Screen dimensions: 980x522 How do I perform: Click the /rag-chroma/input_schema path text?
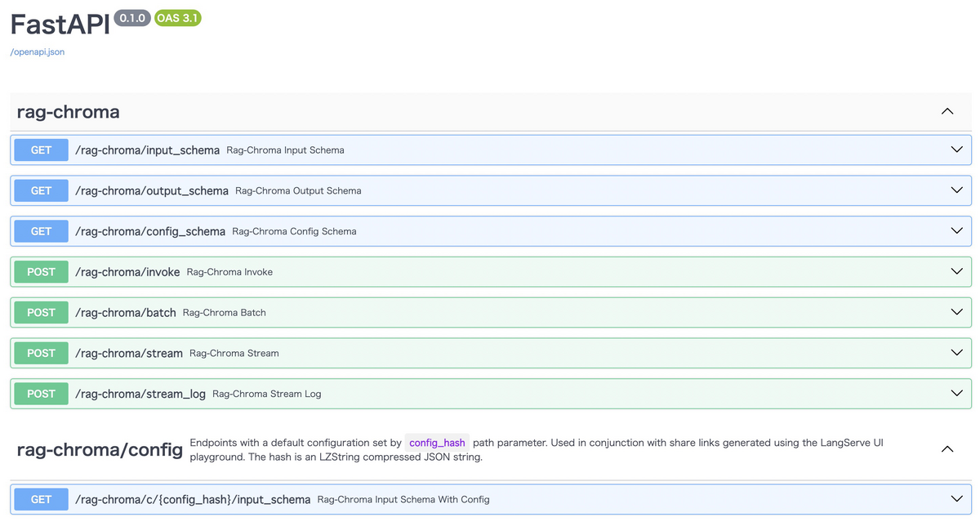[147, 150]
